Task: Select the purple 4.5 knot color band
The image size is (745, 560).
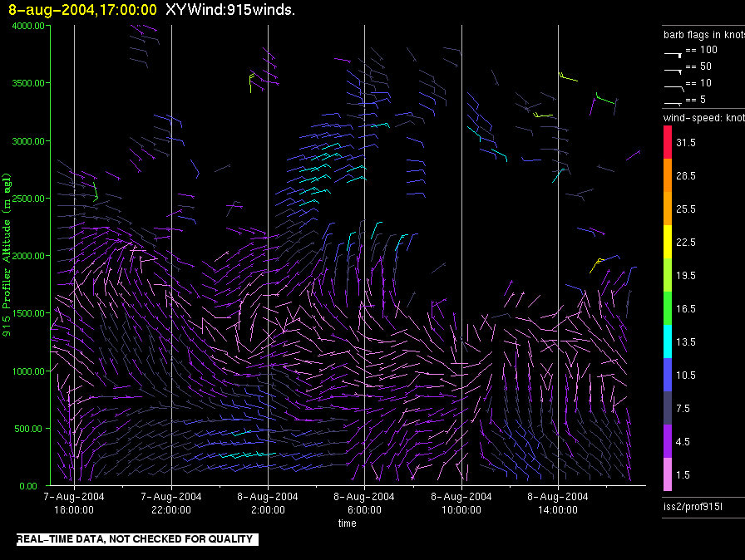Action: (668, 441)
